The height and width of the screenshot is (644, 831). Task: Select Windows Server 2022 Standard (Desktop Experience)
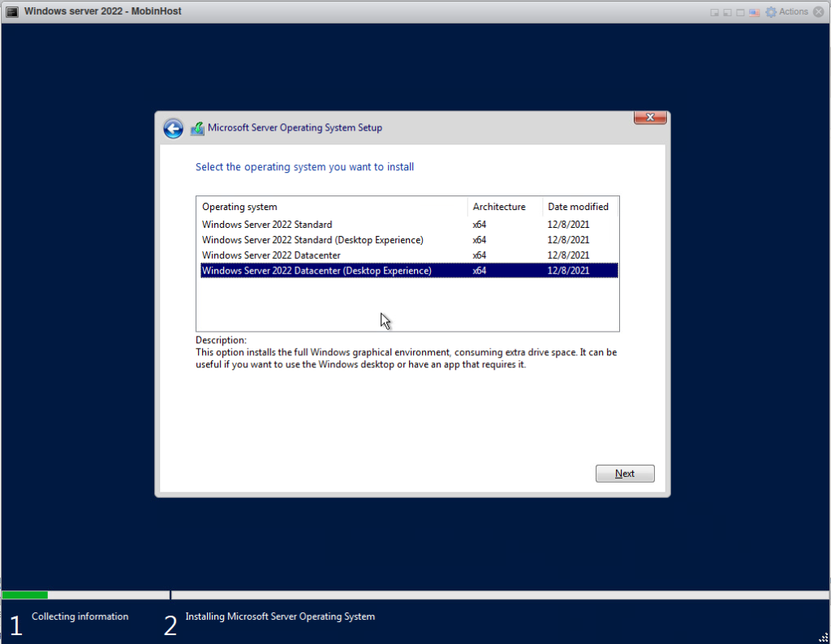point(409,240)
